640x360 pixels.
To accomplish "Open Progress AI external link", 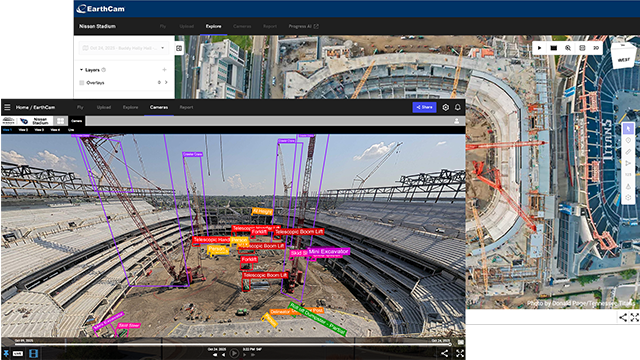I will point(303,26).
